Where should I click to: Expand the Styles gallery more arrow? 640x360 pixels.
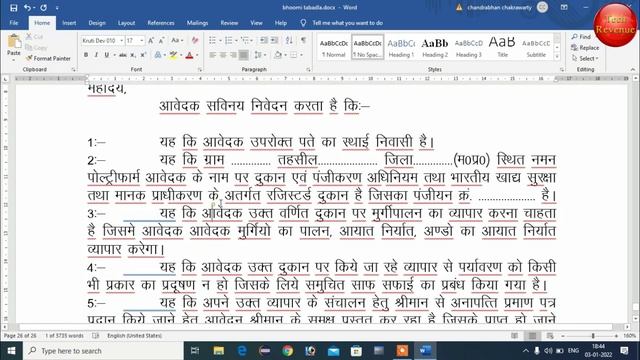coord(557,57)
